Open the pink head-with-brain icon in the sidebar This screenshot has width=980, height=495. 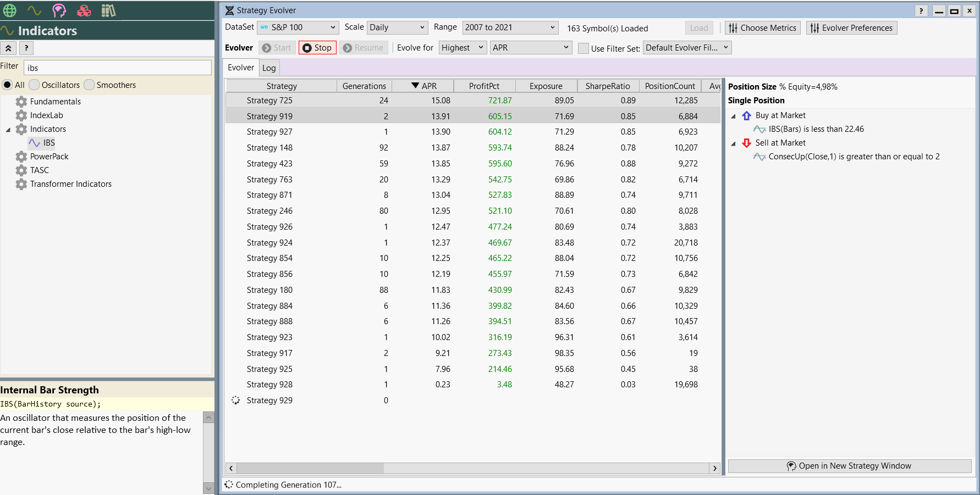[x=59, y=10]
